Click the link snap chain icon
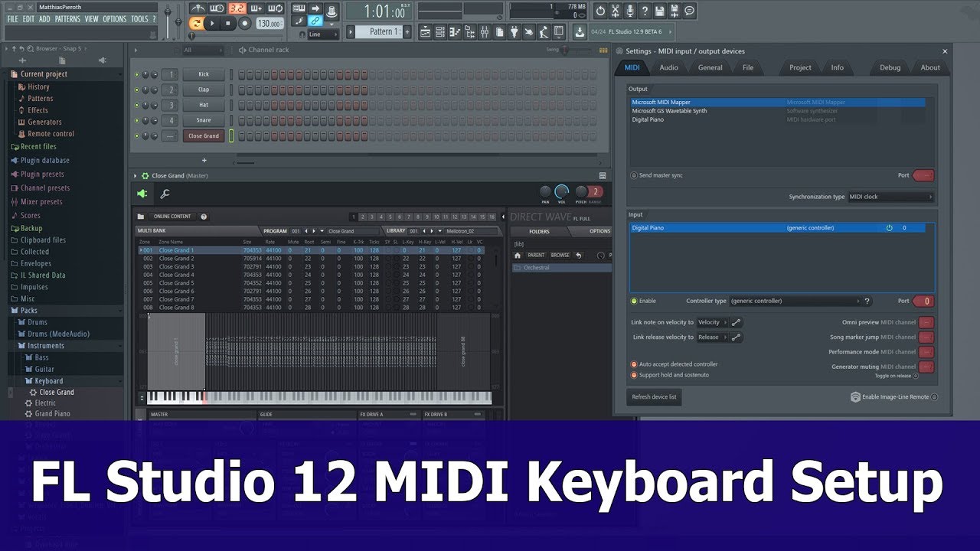This screenshot has height=551, width=980. (315, 21)
